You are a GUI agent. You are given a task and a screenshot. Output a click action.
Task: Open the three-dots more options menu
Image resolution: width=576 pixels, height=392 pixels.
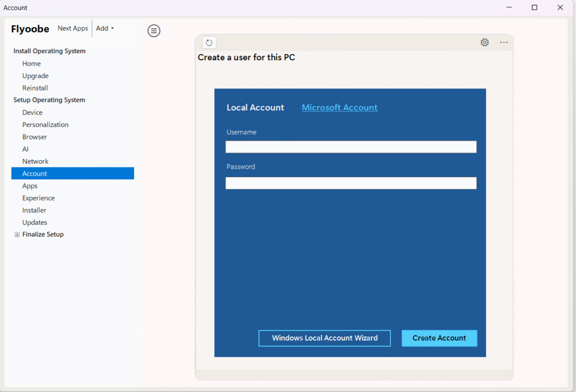click(503, 43)
